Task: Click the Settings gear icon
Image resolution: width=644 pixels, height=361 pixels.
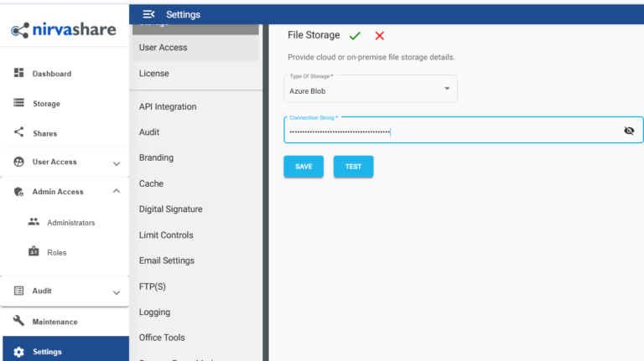Action: pyautogui.click(x=19, y=352)
